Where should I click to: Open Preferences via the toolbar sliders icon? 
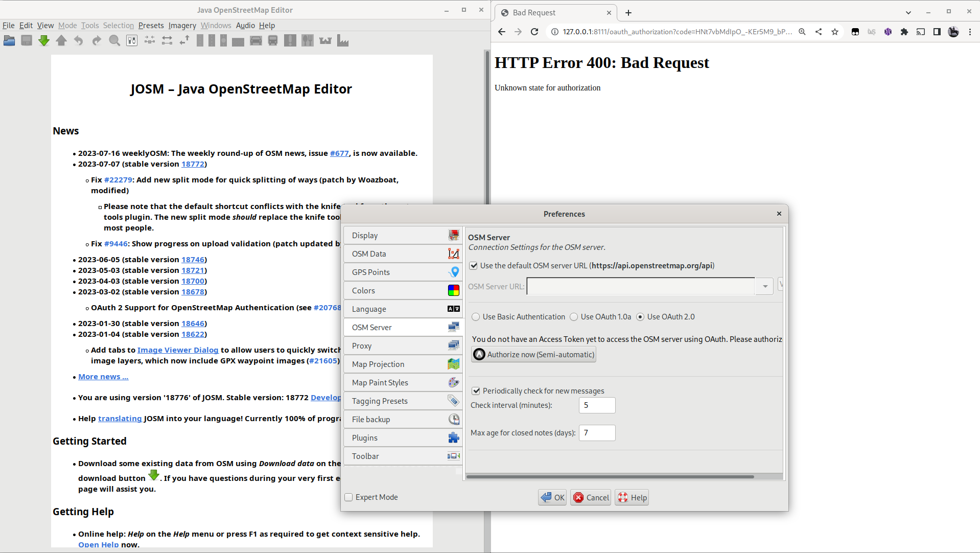tap(132, 41)
